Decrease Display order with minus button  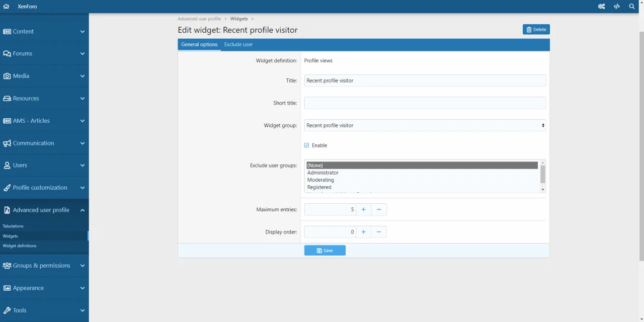coord(379,232)
